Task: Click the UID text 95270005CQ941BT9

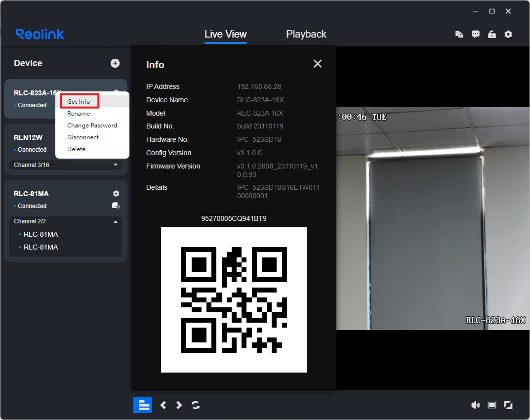Action: click(234, 218)
